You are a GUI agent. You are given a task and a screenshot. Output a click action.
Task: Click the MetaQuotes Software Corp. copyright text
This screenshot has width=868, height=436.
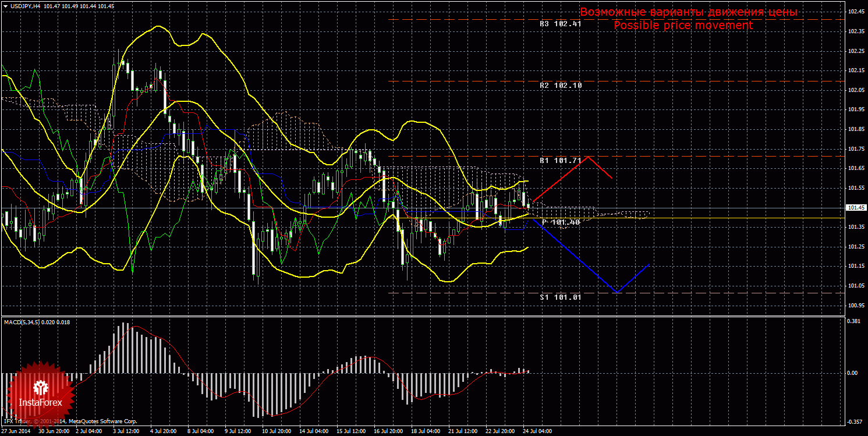tap(102, 421)
